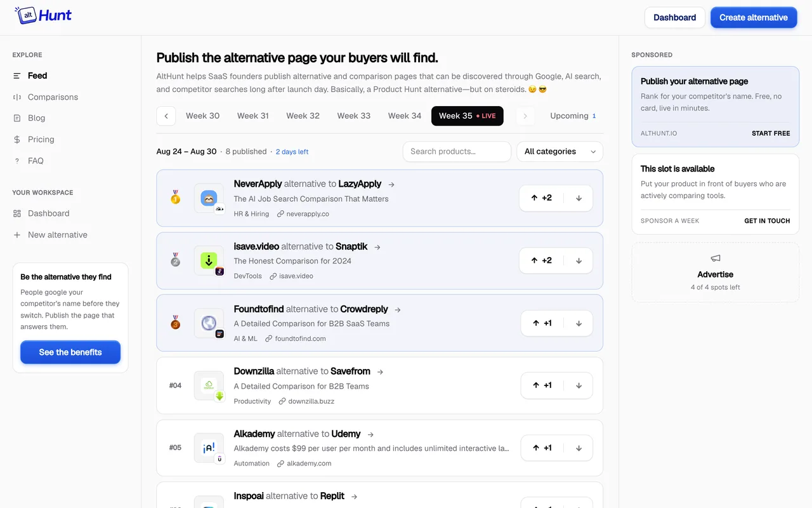Image resolution: width=812 pixels, height=508 pixels.
Task: Click the Advertise megaphone icon
Action: click(716, 258)
